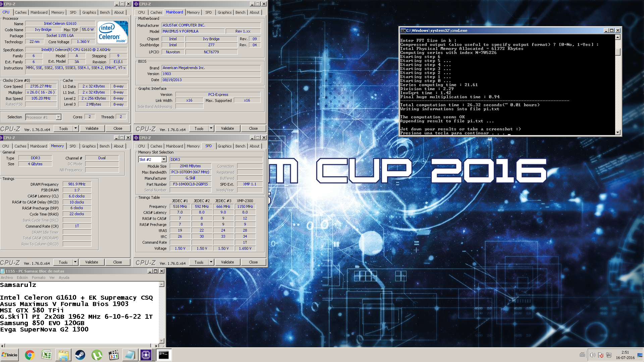Switch to the CPU-Z taskbar icon
This screenshot has height=362, width=644.
(146, 355)
